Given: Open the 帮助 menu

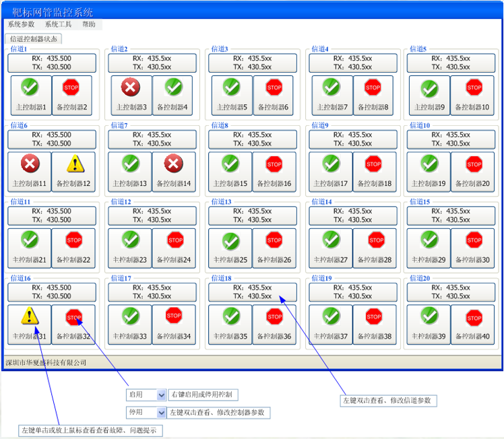Looking at the screenshot, I should (x=88, y=24).
